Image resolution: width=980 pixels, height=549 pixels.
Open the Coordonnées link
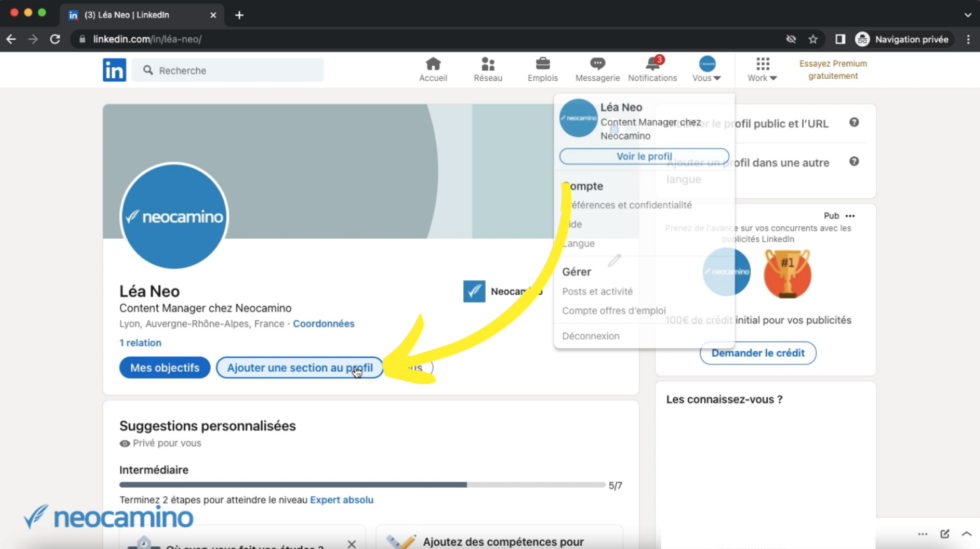tap(324, 324)
